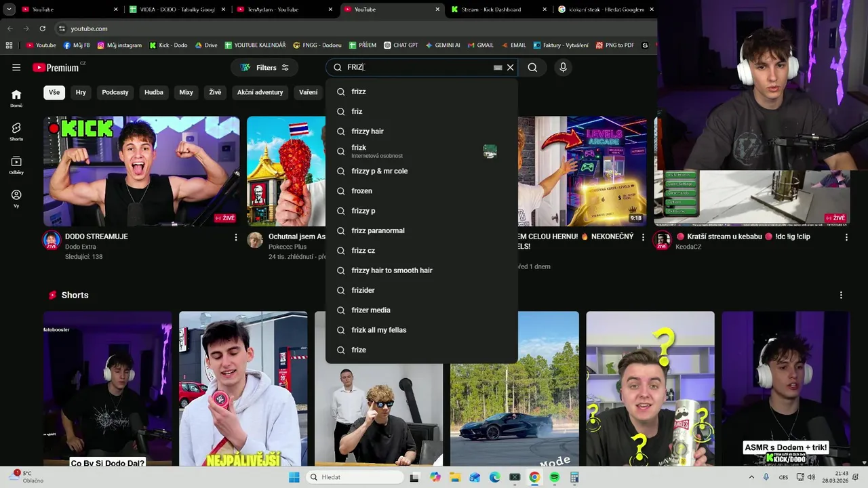Open Spotify from the taskbar

[555, 477]
